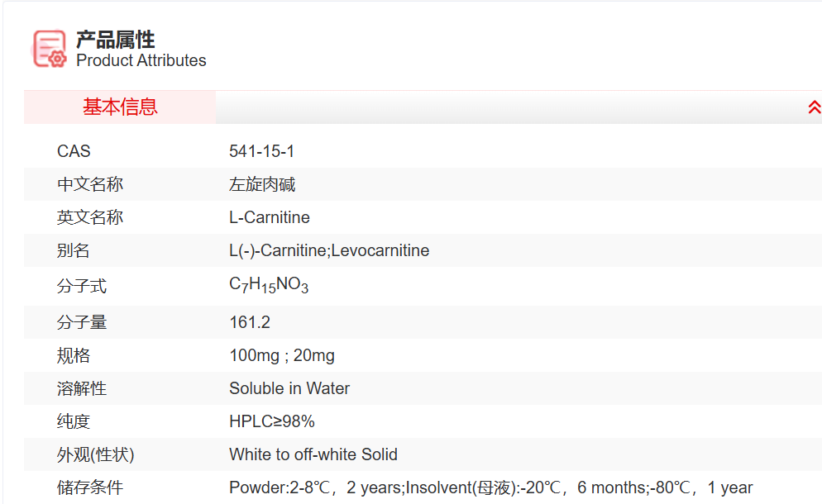
Task: Click the 外观(性状) row label
Action: (x=95, y=454)
